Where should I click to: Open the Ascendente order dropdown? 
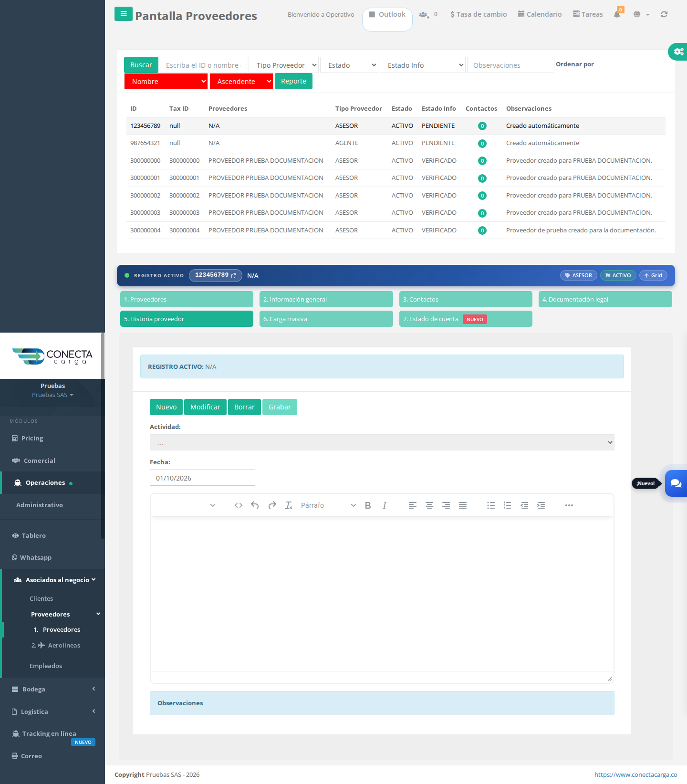(x=241, y=81)
